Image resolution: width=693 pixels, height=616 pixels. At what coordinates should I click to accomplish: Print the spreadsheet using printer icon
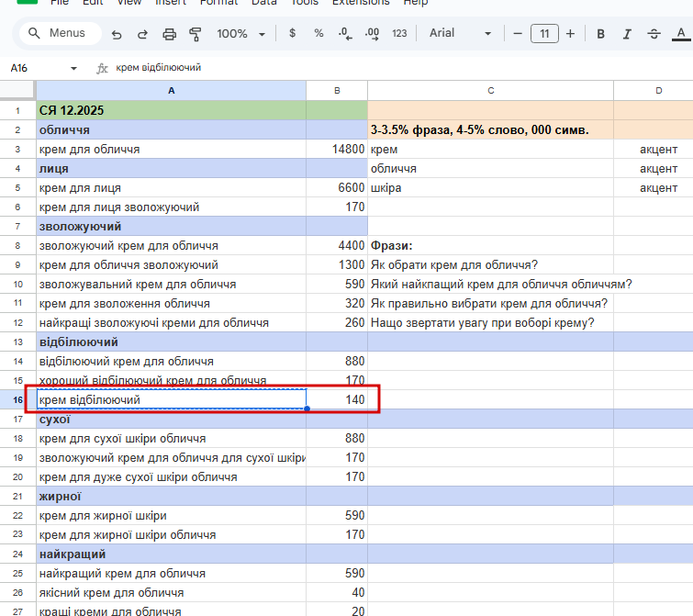(x=169, y=34)
